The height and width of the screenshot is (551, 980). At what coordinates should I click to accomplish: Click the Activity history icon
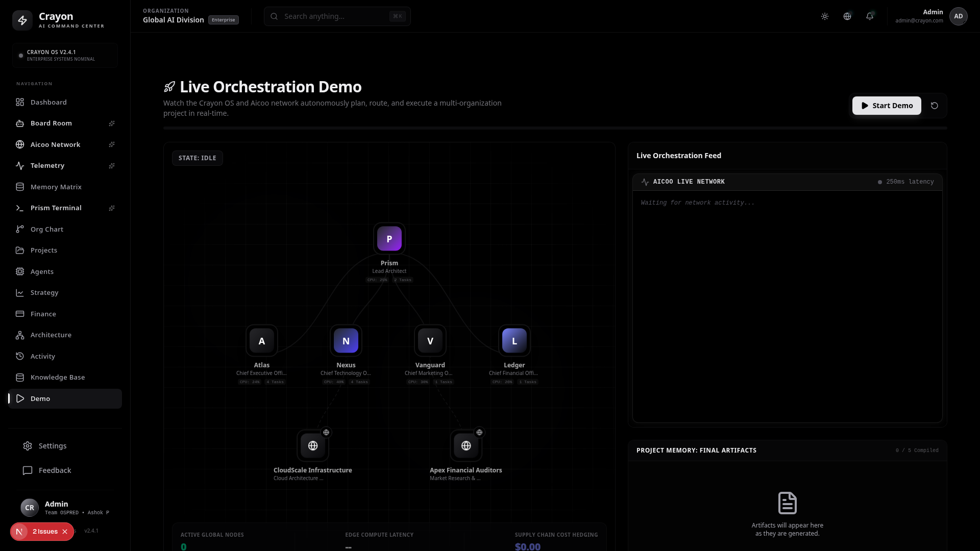point(20,356)
